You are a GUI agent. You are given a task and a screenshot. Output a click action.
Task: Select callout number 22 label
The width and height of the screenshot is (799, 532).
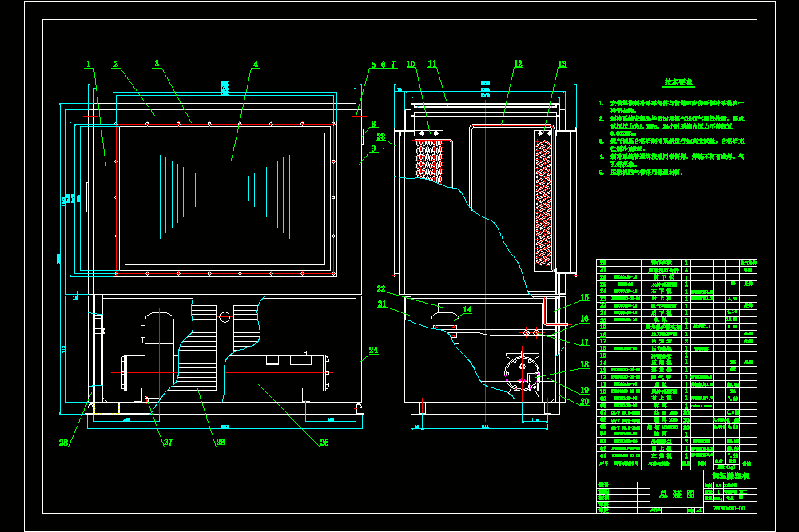[381, 289]
